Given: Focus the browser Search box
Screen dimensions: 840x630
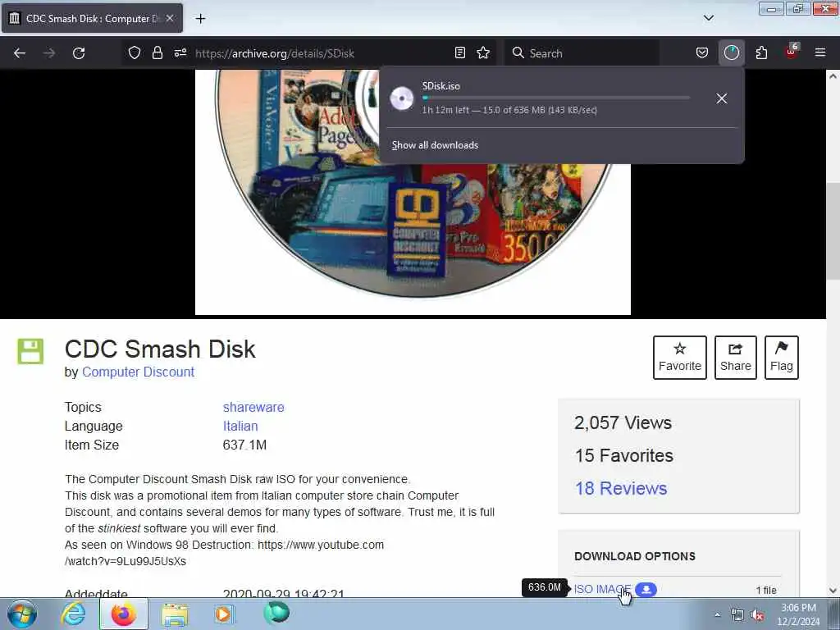Looking at the screenshot, I should (582, 53).
